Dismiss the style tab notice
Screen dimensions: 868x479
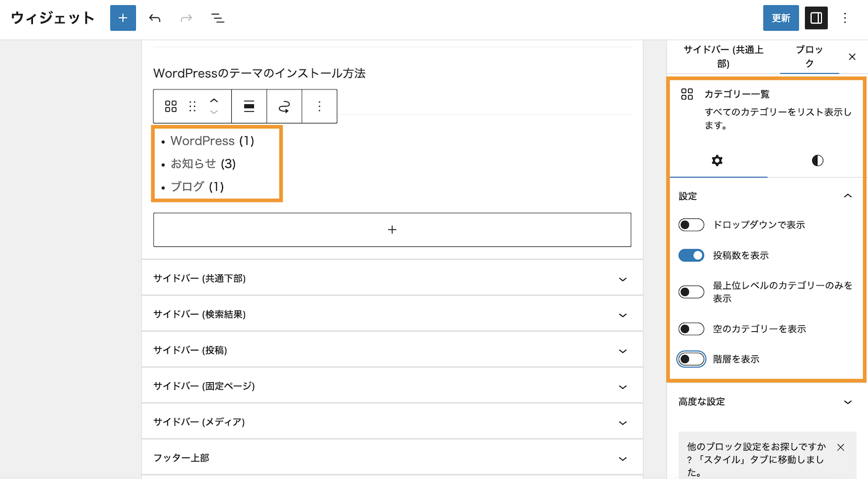tap(841, 447)
